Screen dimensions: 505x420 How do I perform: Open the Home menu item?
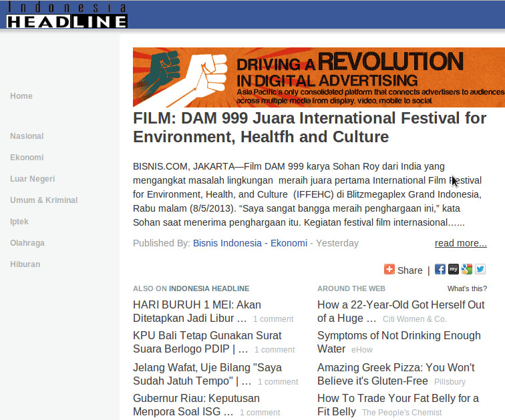21,96
